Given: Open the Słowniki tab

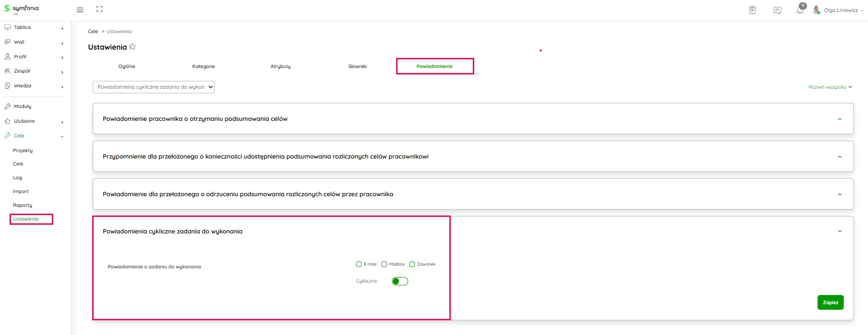Looking at the screenshot, I should [x=357, y=67].
